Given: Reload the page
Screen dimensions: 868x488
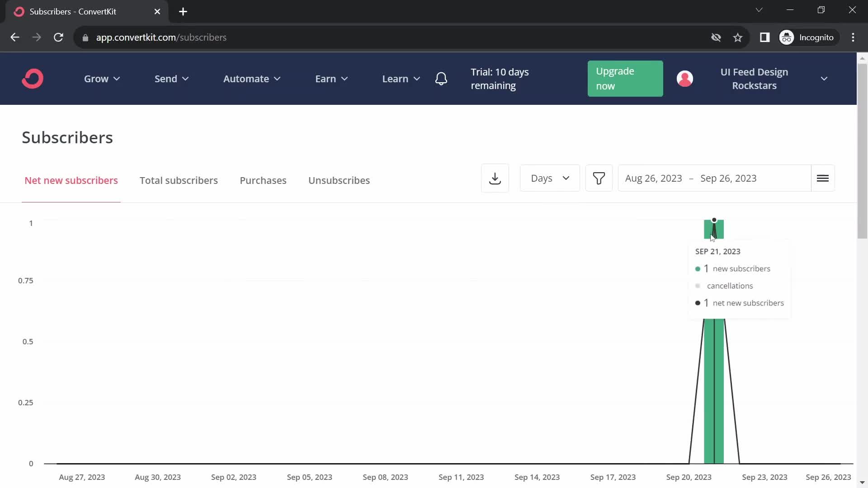Looking at the screenshot, I should click(x=58, y=38).
